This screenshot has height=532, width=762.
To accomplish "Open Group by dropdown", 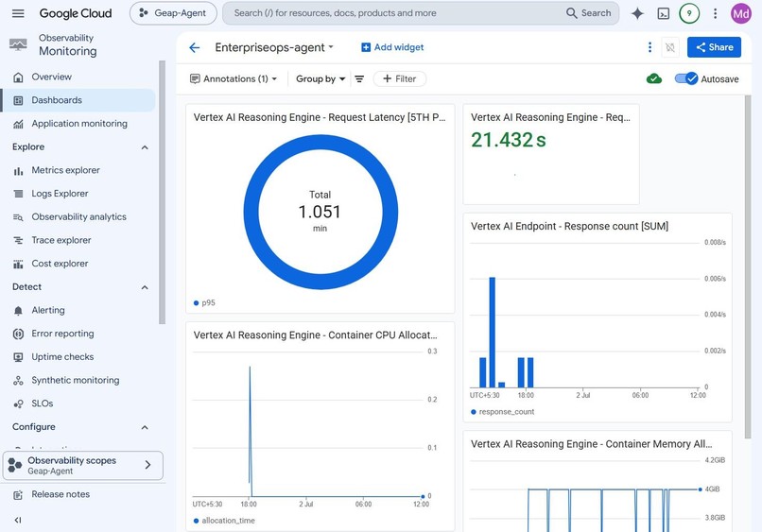I will pos(320,78).
